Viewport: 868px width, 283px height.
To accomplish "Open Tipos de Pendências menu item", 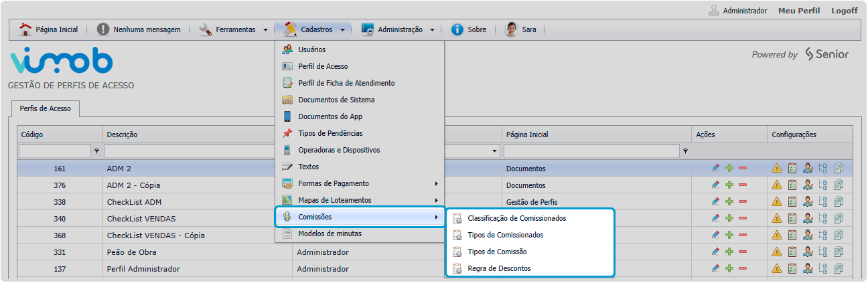I will (330, 133).
